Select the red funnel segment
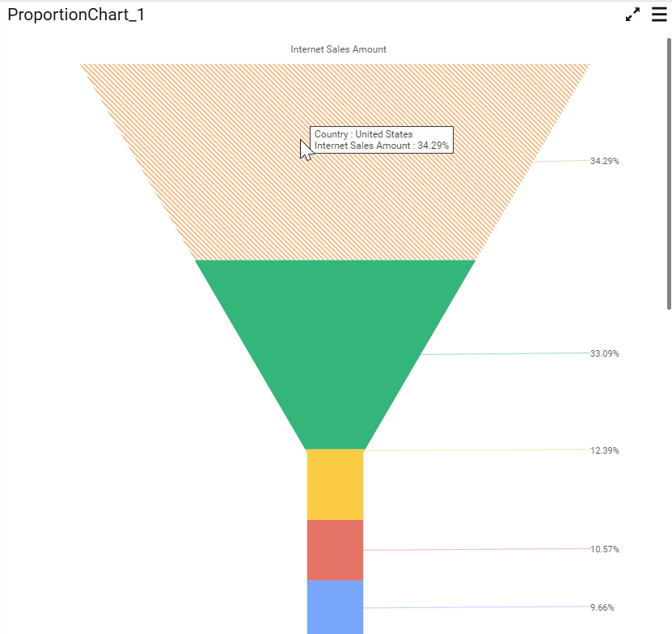This screenshot has width=672, height=634. 335,550
